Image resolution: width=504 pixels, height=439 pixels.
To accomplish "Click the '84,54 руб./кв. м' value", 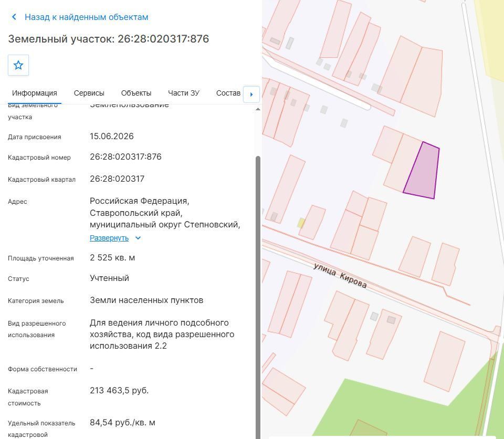I will point(122,422).
